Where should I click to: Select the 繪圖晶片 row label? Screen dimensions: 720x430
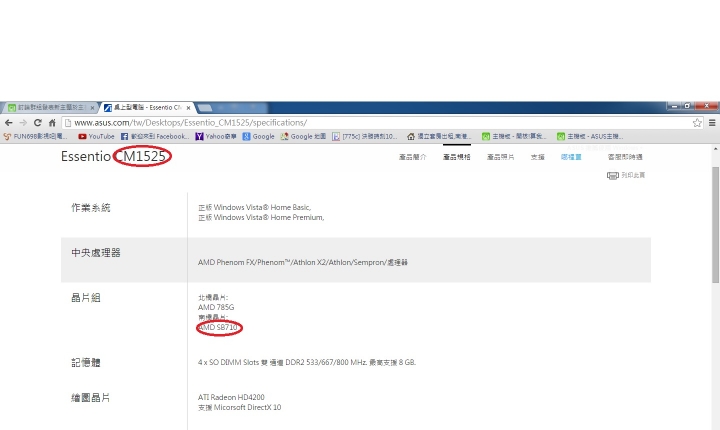point(91,398)
